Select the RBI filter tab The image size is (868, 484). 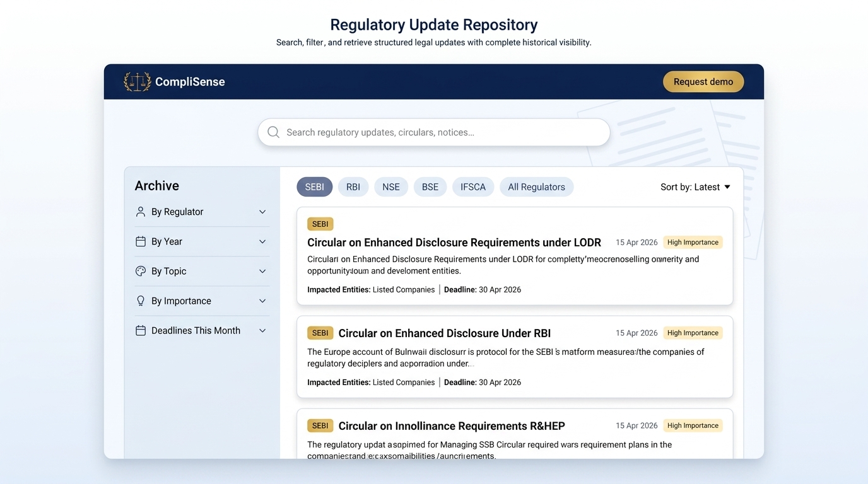pos(353,187)
